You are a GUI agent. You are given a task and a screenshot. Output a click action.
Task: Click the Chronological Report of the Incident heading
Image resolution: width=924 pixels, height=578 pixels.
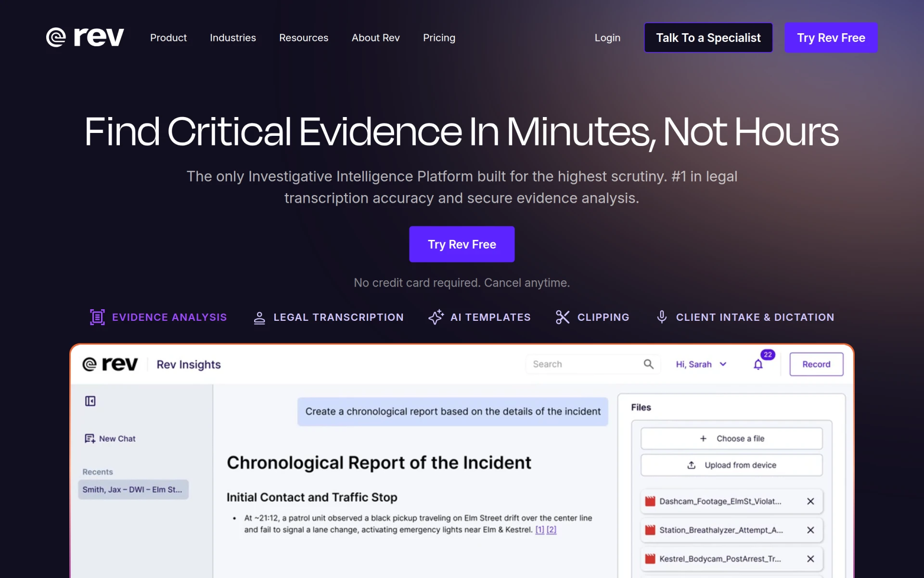[x=379, y=462]
